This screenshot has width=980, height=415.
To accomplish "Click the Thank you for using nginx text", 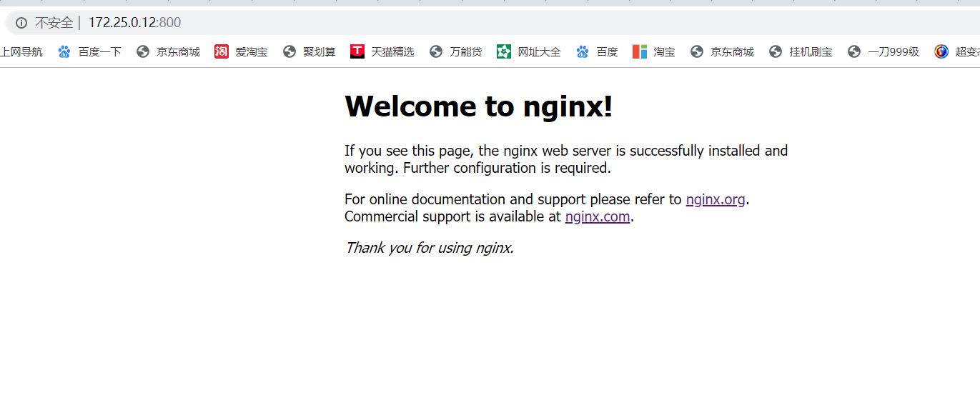I will pyautogui.click(x=428, y=248).
